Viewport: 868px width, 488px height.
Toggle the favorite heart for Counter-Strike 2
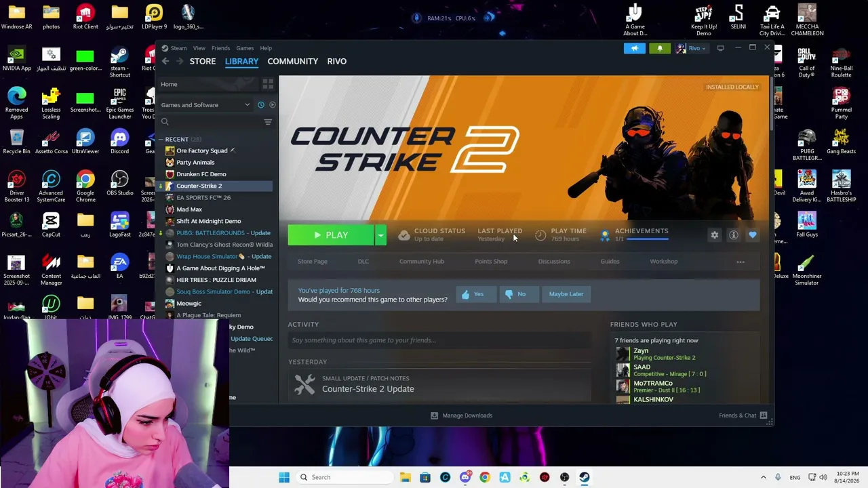(752, 235)
